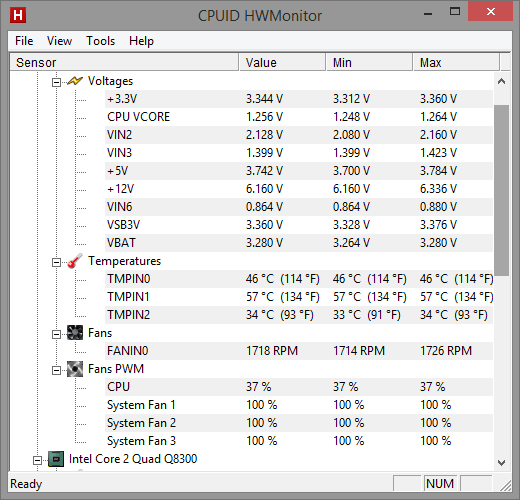Click the Voltages group label
The height and width of the screenshot is (500, 520).
click(x=110, y=81)
